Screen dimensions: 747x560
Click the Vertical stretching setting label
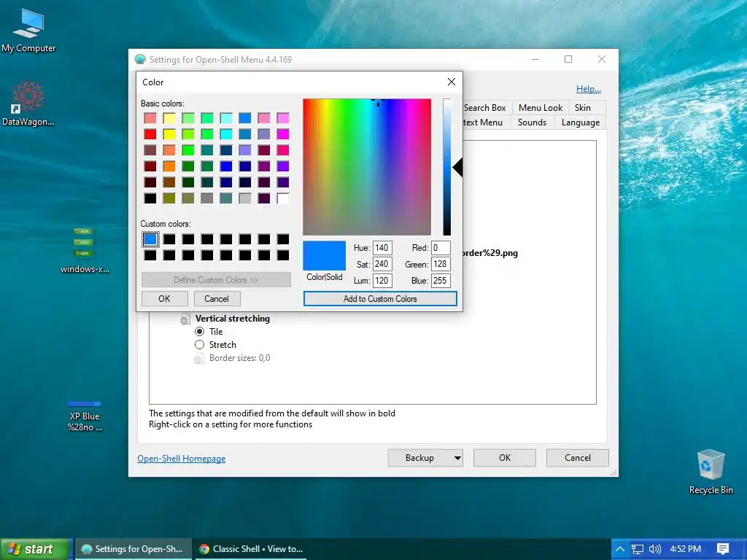pos(233,319)
